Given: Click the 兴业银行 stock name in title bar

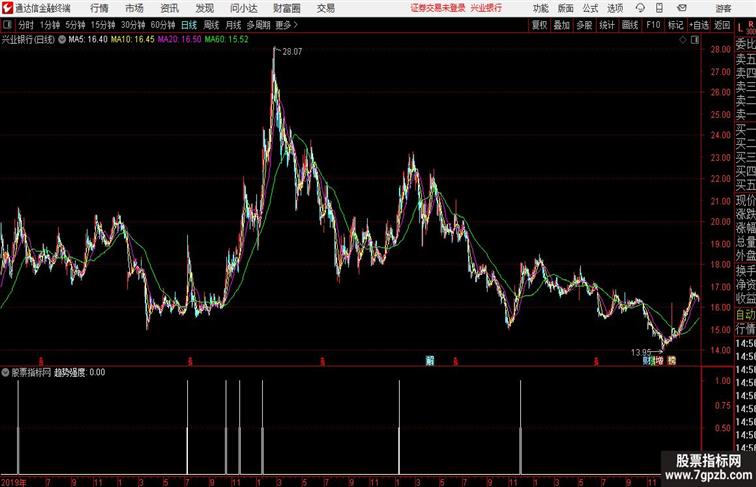Looking at the screenshot, I should click(486, 8).
